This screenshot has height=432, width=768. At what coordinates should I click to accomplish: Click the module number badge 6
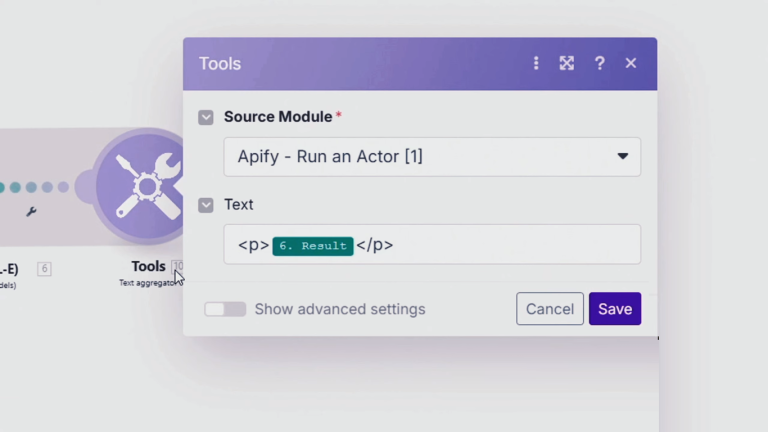[x=44, y=269]
